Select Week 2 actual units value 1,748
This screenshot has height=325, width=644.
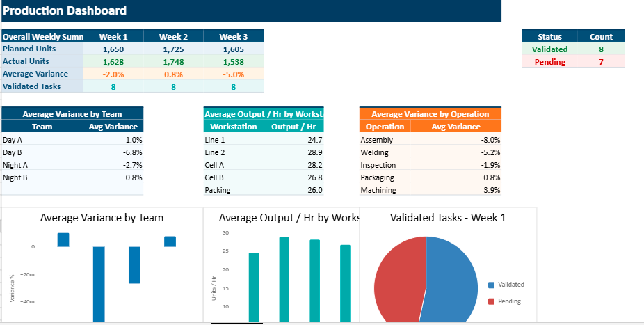tap(173, 62)
